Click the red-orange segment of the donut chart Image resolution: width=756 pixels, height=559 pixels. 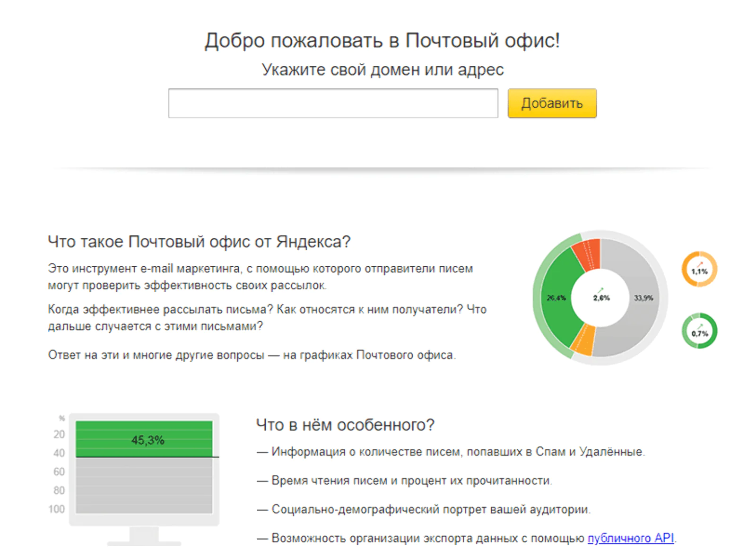tap(587, 254)
